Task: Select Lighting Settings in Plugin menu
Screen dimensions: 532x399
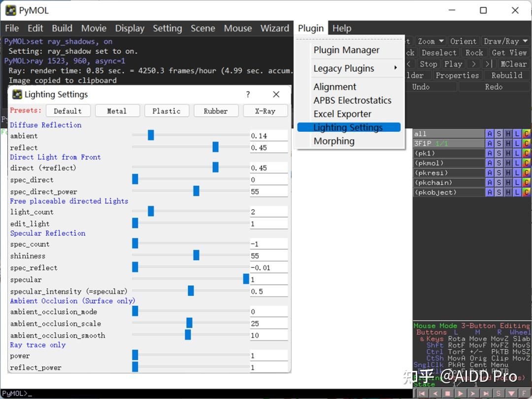Action: click(348, 128)
